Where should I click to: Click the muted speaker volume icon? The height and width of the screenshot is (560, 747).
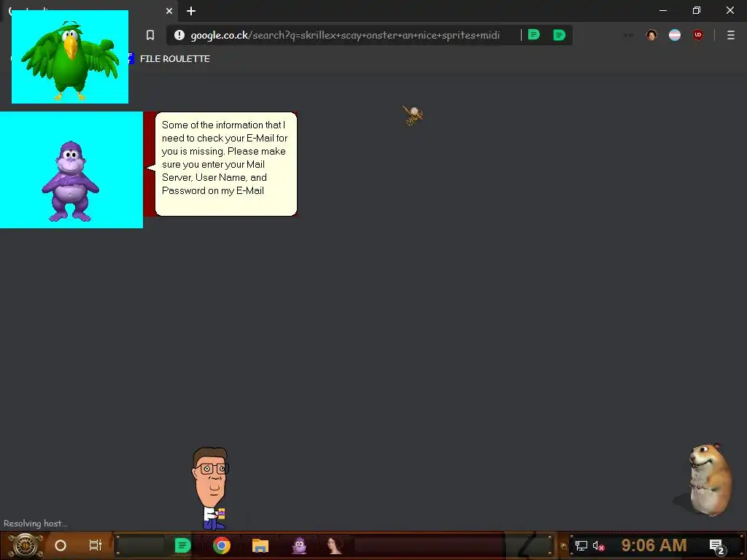point(598,545)
